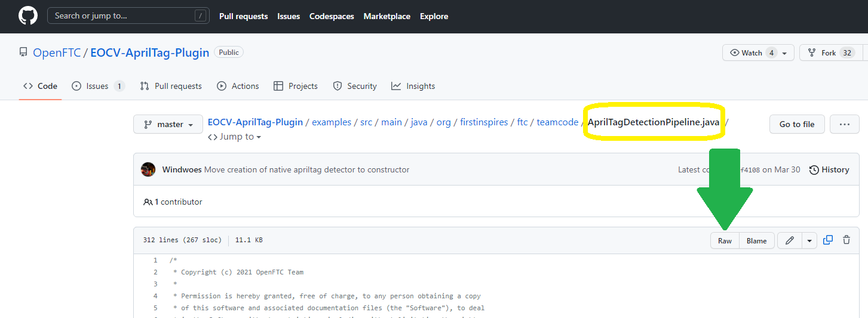Image resolution: width=868 pixels, height=318 pixels.
Task: Click the Search or jump to field
Action: (128, 16)
